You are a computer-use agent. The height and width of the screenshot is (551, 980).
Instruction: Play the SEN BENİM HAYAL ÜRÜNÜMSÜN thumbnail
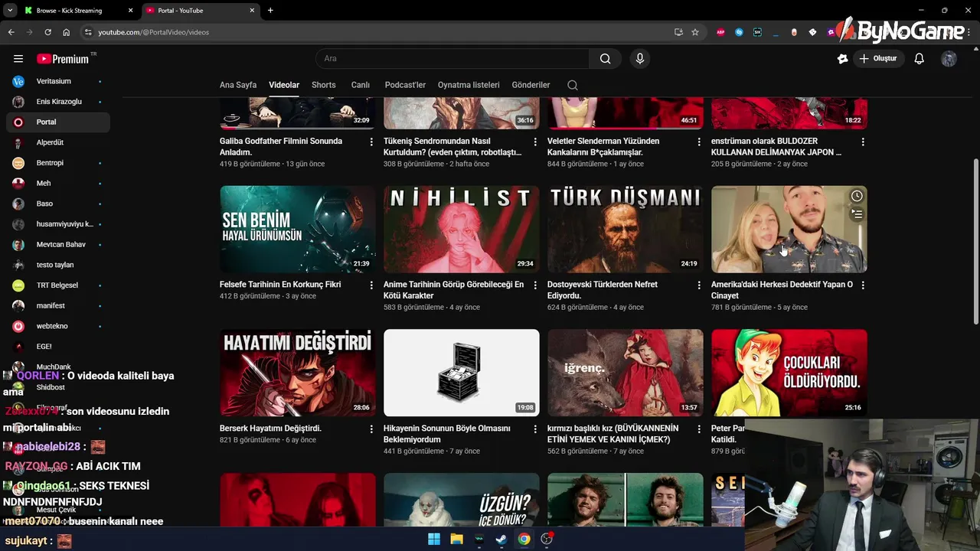click(298, 229)
